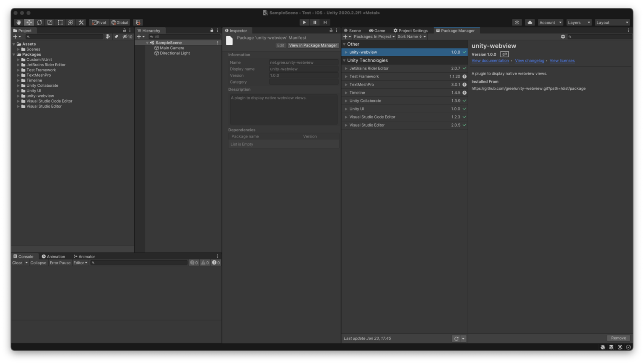Select the Scale tool
Viewport: 644px width, 364px height.
click(x=50, y=22)
